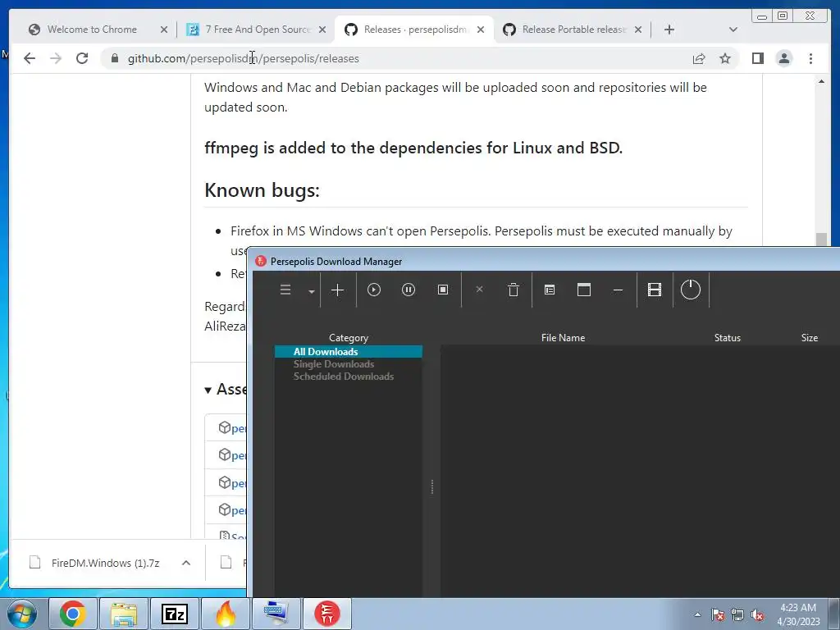Share this page icon in address bar
Viewport: 840px width, 630px height.
699,59
